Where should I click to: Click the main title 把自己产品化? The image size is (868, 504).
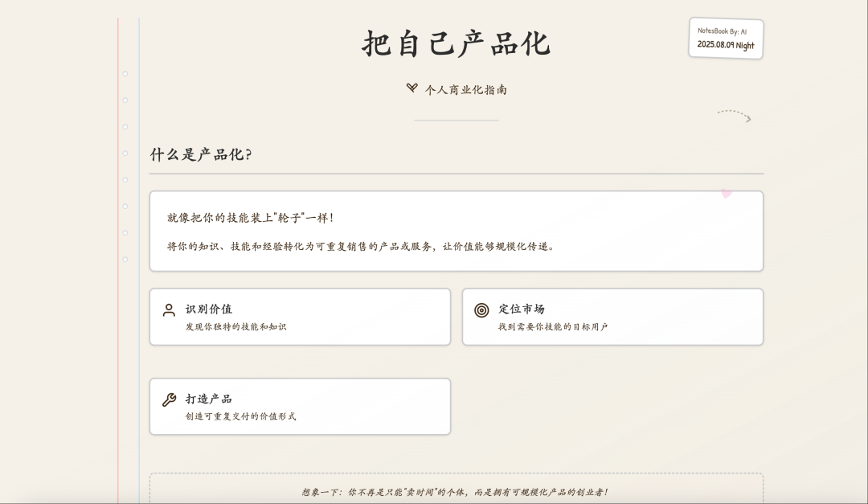click(x=456, y=43)
